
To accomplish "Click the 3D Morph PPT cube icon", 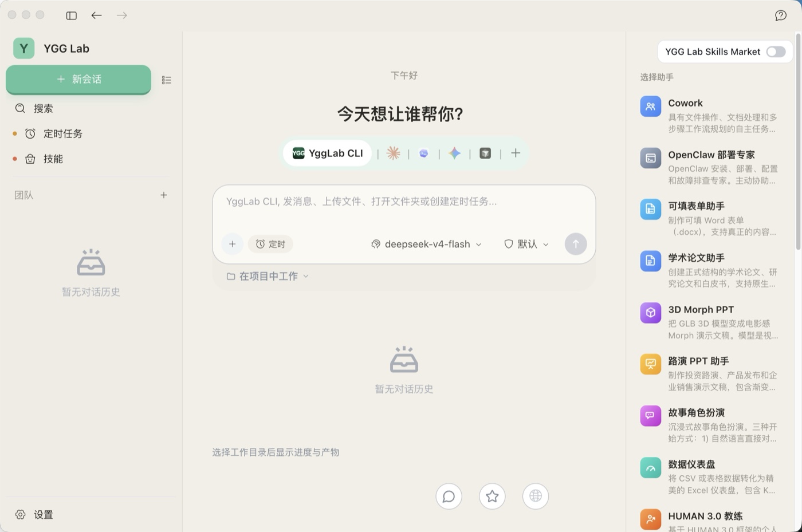I will coord(650,313).
